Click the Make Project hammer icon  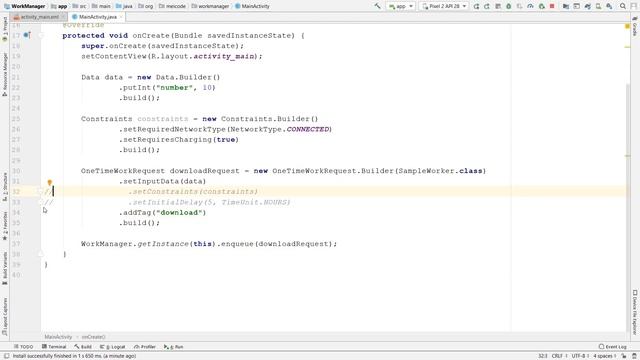[x=378, y=6]
